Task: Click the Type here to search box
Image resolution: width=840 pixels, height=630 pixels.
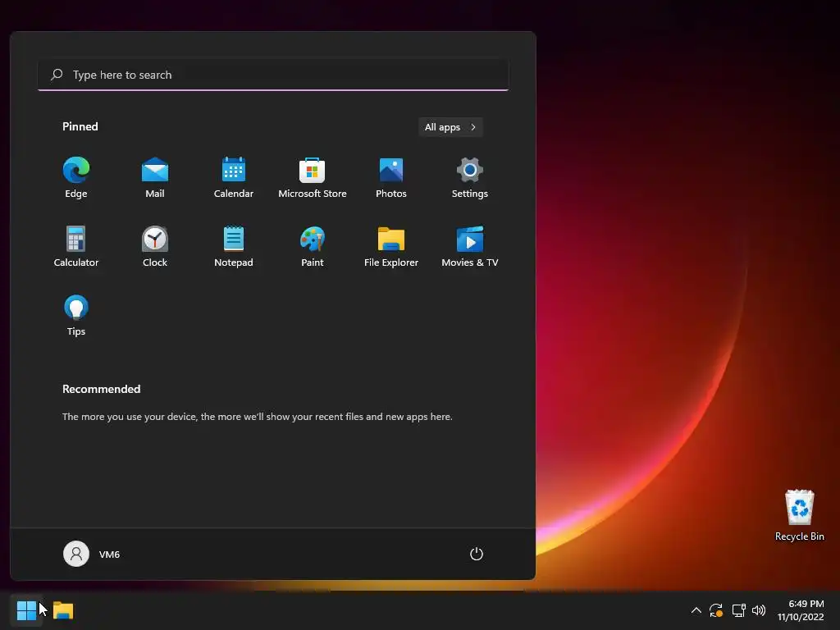Action: point(273,75)
